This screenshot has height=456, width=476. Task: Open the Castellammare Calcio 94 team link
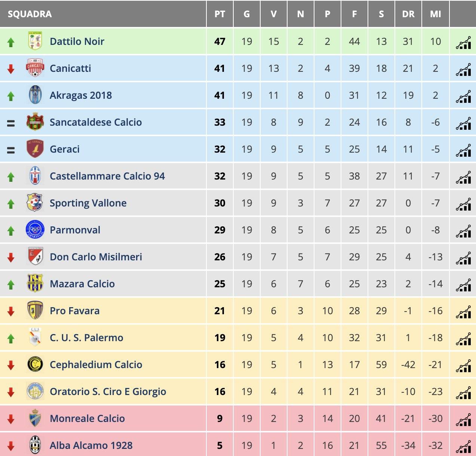pyautogui.click(x=107, y=176)
